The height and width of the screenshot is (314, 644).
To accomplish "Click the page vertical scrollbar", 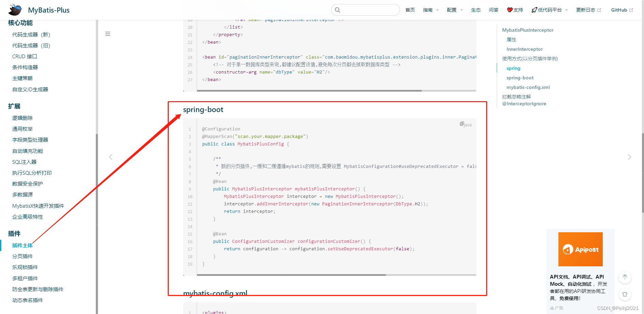I will click(643, 173).
